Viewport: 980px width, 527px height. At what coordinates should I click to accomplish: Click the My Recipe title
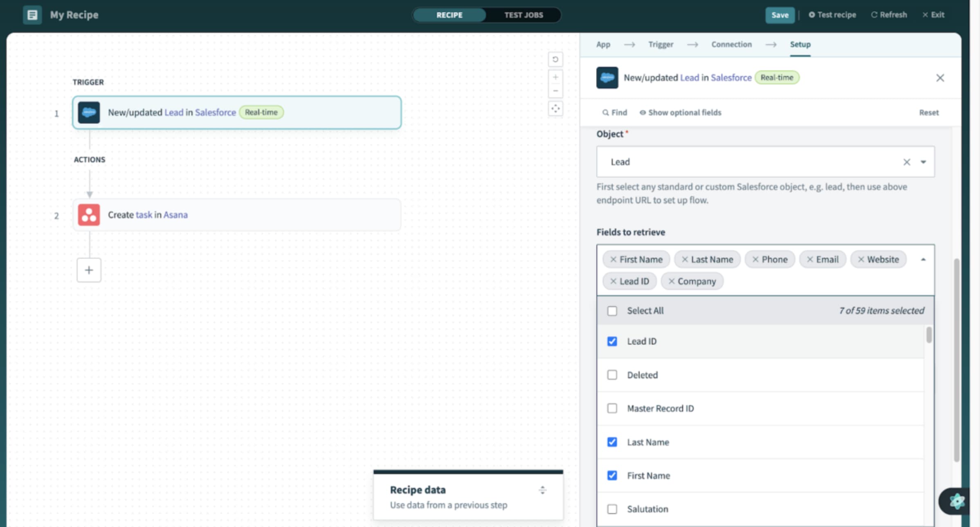pyautogui.click(x=74, y=15)
